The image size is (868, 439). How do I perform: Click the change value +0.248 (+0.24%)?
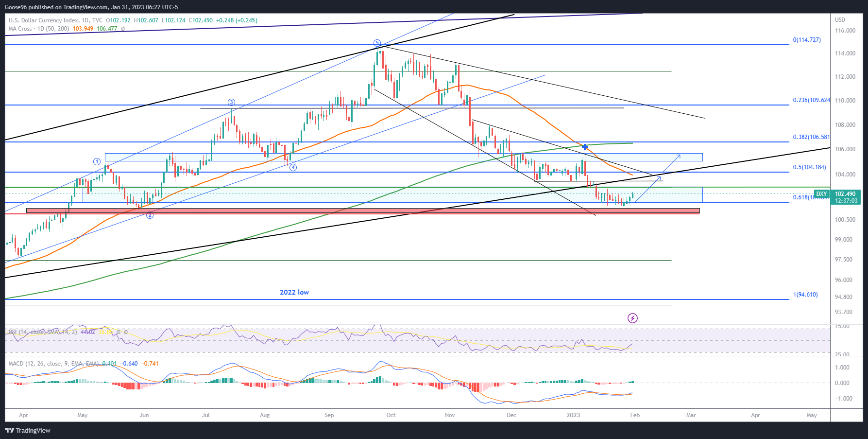click(237, 20)
